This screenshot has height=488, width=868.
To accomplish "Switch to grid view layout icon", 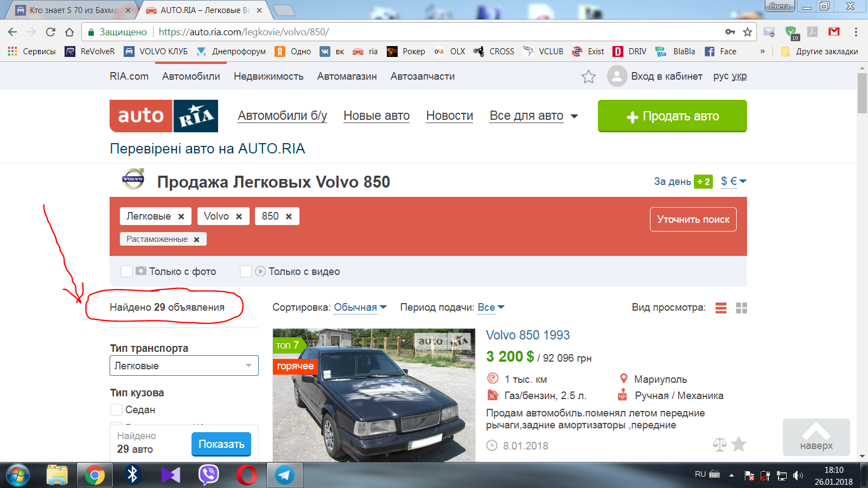I will 741,308.
